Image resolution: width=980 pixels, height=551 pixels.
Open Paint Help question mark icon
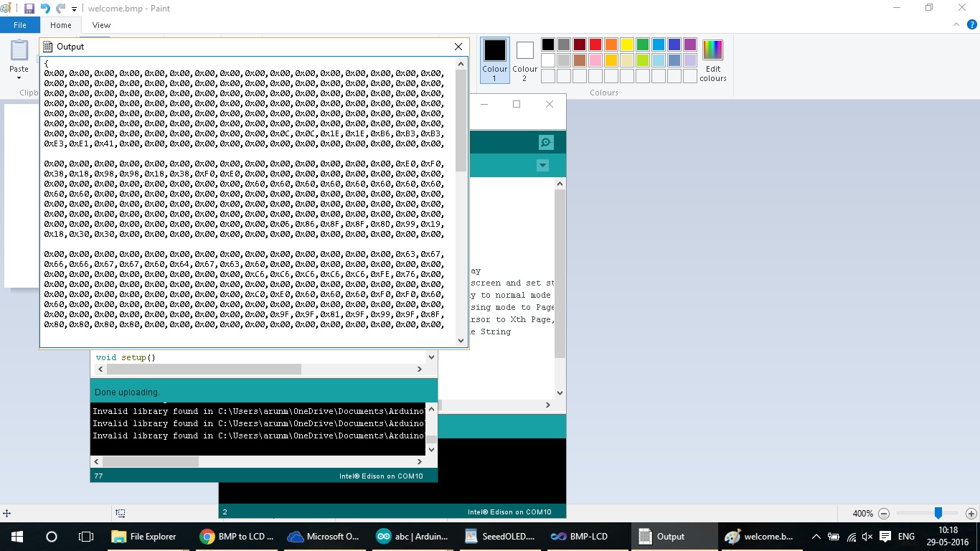click(972, 24)
